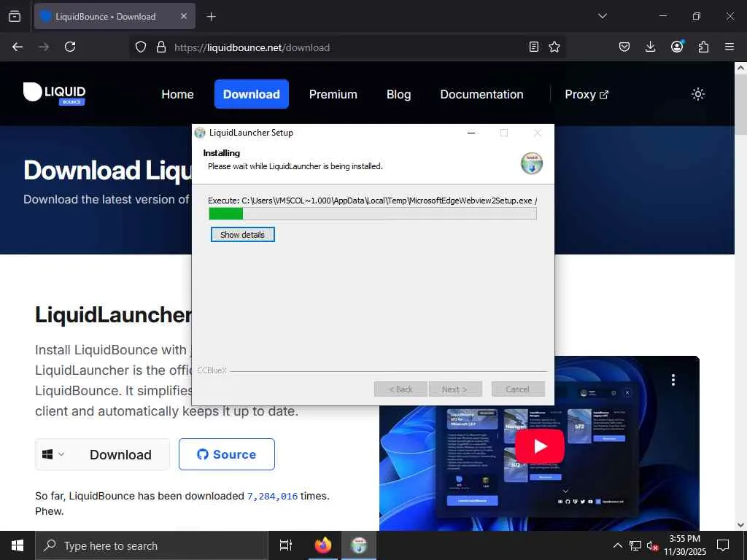Toggle the light/dark theme sun icon
Screen dimensions: 747x560
pyautogui.click(x=698, y=94)
